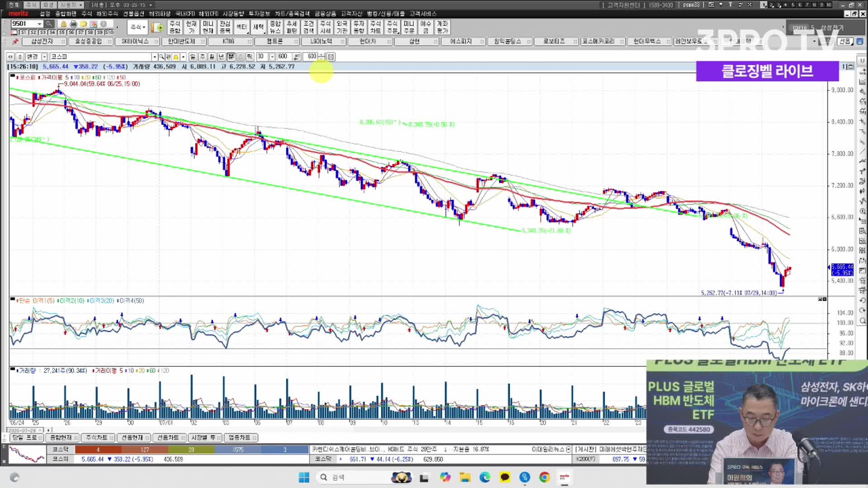Click the Task View icon on the taskbar
This screenshot has width=868, height=488.
pos(424,477)
